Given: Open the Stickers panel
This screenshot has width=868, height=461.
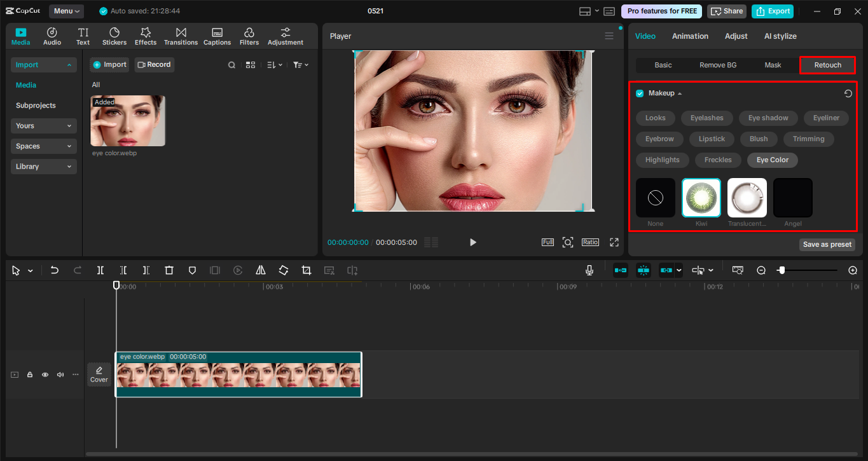Looking at the screenshot, I should (x=114, y=35).
